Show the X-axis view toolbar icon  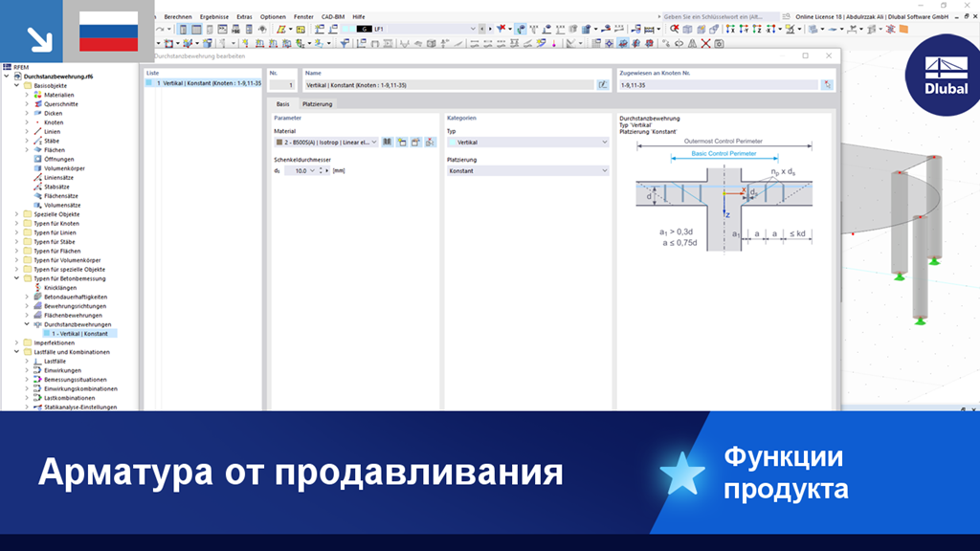click(x=730, y=29)
